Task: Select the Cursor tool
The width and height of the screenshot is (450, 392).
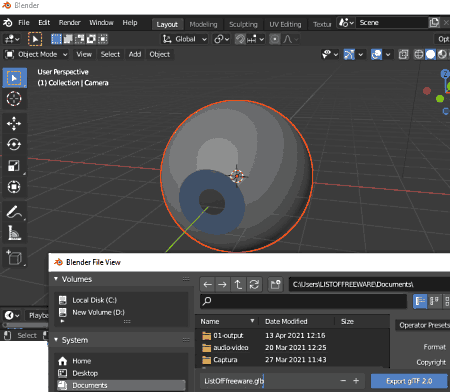Action: pos(14,99)
